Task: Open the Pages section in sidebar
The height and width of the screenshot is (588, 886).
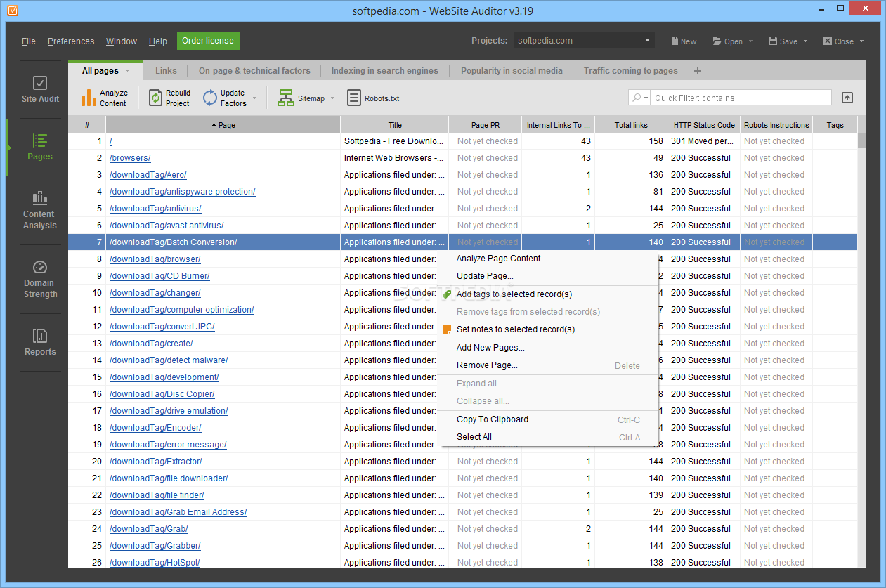Action: [40, 148]
